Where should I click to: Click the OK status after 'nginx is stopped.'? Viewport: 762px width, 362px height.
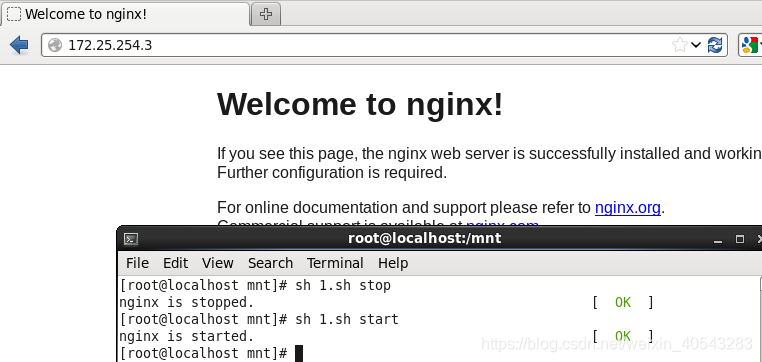623,303
